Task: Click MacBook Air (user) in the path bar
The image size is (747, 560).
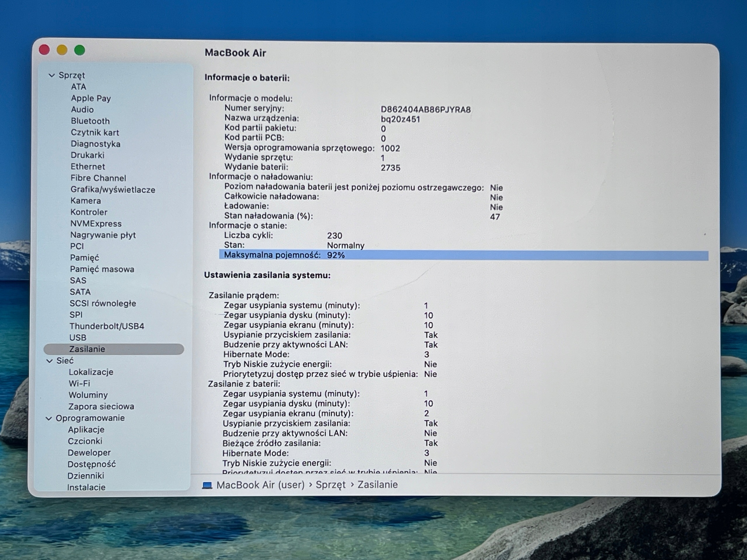Action: click(x=260, y=485)
